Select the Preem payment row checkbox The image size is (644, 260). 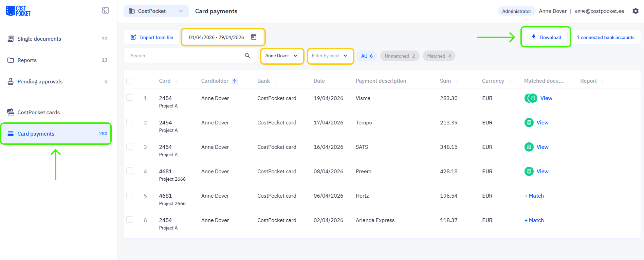tap(130, 171)
